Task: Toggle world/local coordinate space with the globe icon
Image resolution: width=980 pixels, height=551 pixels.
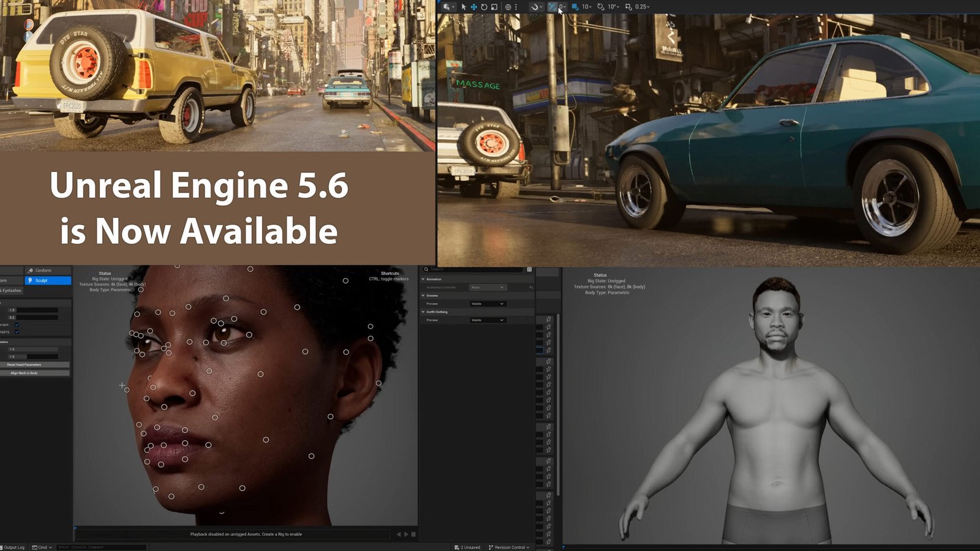Action: tap(507, 7)
